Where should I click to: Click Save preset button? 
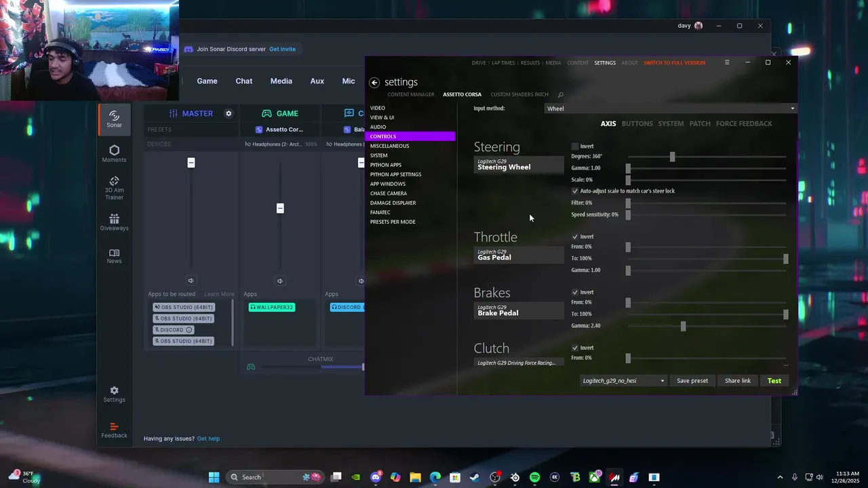tap(692, 381)
